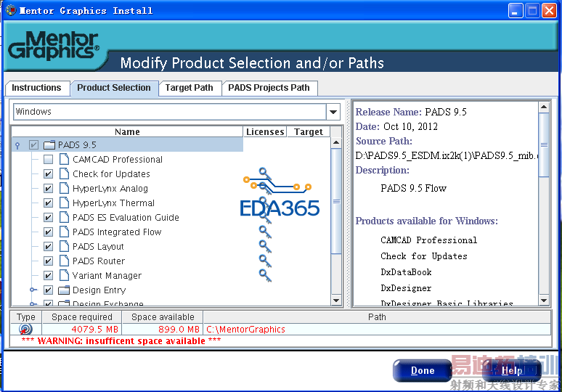Toggle PADS Integrated Flow checkbox
The width and height of the screenshot is (562, 392).
(x=48, y=232)
